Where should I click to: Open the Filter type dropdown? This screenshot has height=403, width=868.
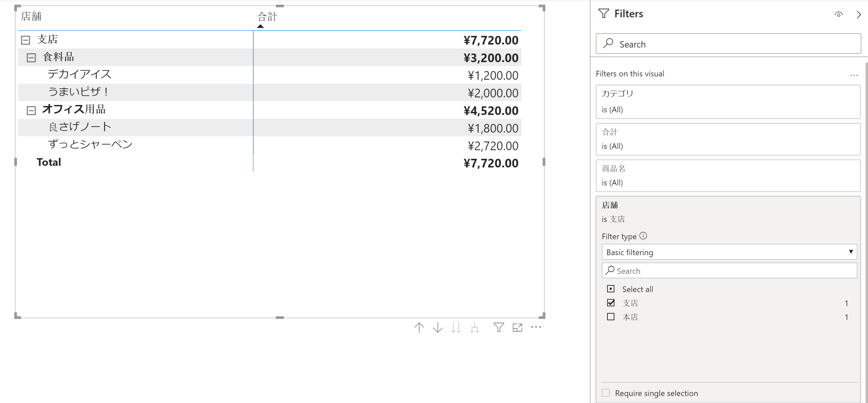729,252
